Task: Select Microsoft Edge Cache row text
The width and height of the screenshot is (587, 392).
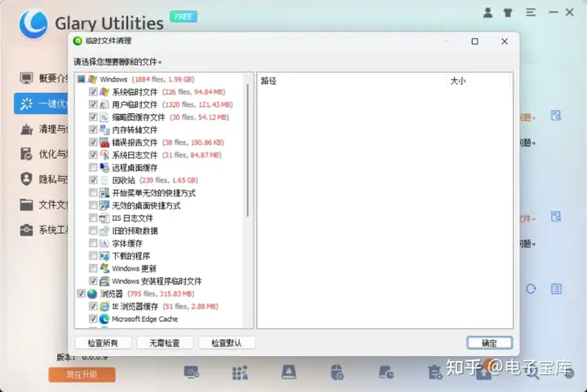Action: click(x=145, y=319)
